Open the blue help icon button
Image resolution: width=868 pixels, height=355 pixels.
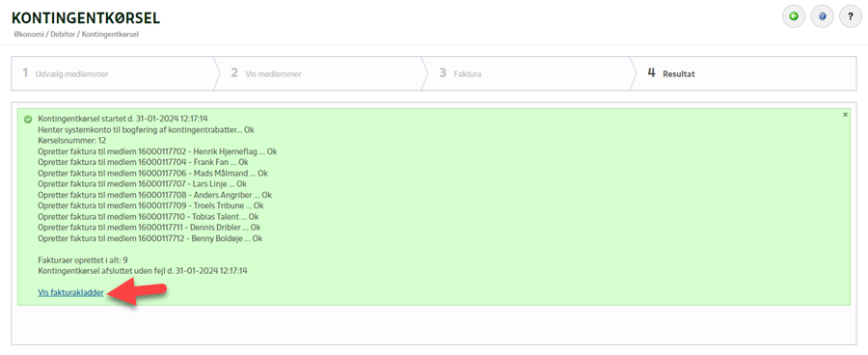coord(822,16)
